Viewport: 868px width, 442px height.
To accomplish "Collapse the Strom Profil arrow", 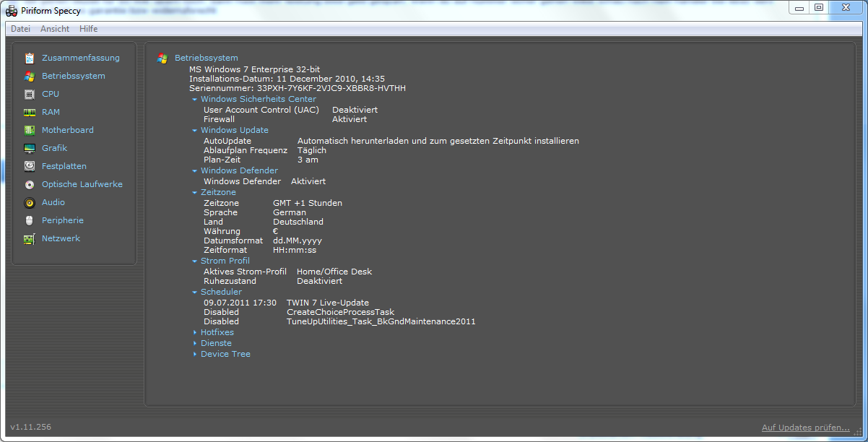I will (195, 261).
